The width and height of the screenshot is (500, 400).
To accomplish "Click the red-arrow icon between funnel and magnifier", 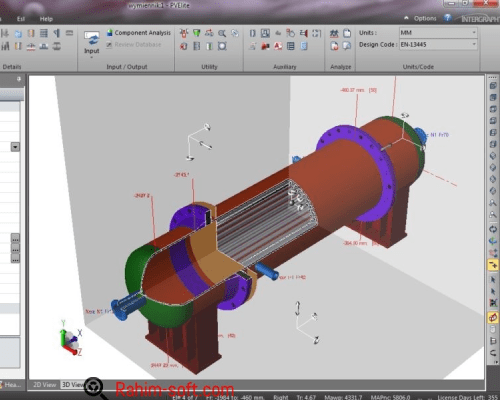I will click(209, 33).
